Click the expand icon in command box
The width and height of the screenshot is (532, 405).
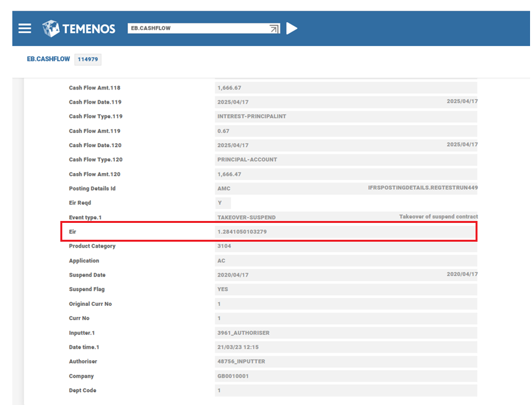[x=274, y=29]
